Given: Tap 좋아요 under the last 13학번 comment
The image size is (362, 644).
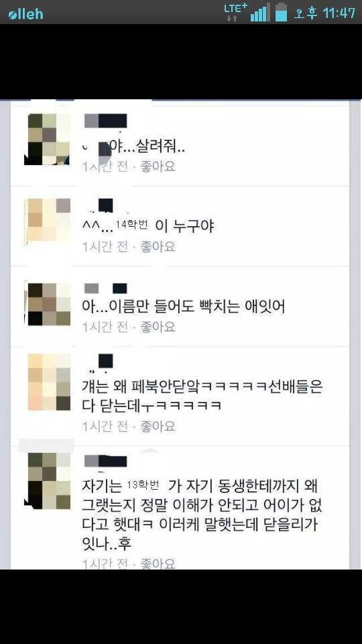Looking at the screenshot, I should pos(158,563).
